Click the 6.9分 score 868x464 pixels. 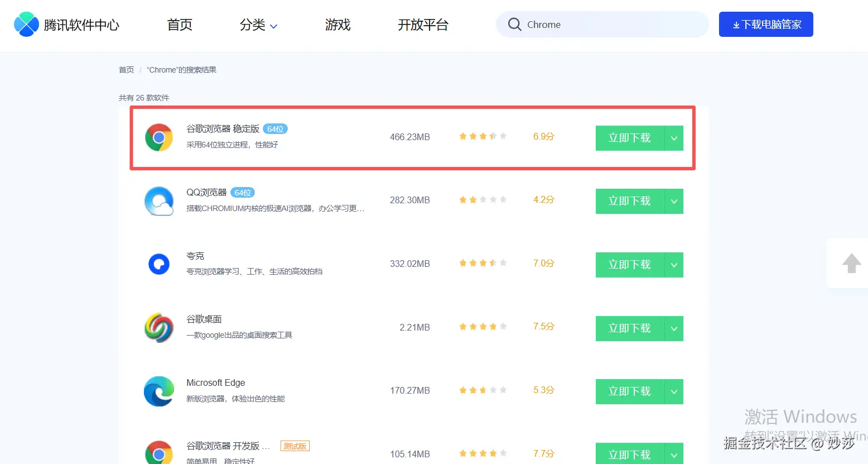(x=544, y=136)
